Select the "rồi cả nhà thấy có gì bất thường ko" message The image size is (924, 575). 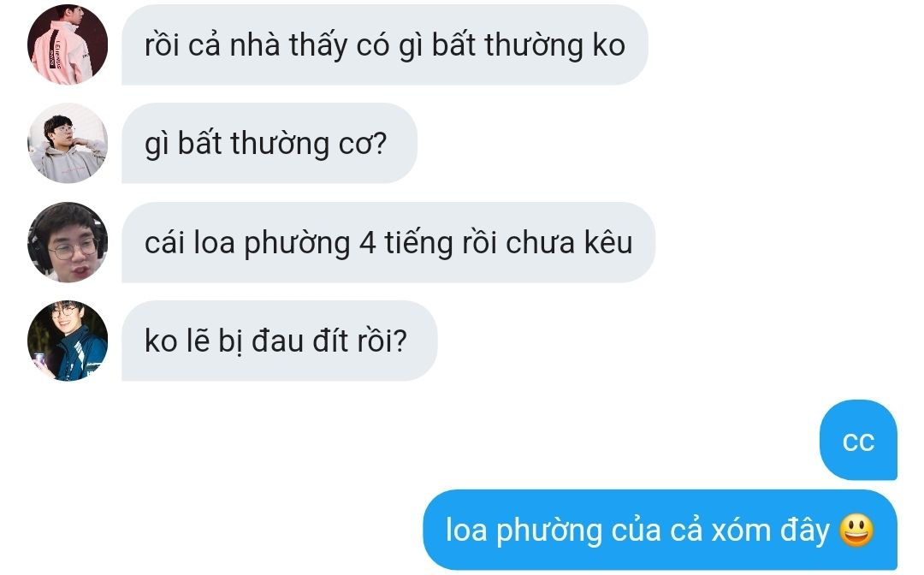point(385,44)
